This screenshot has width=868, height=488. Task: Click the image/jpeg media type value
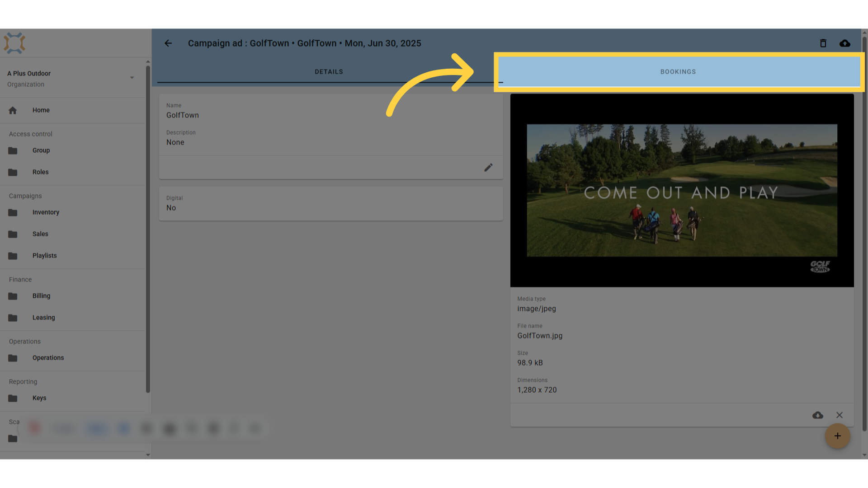tap(537, 309)
